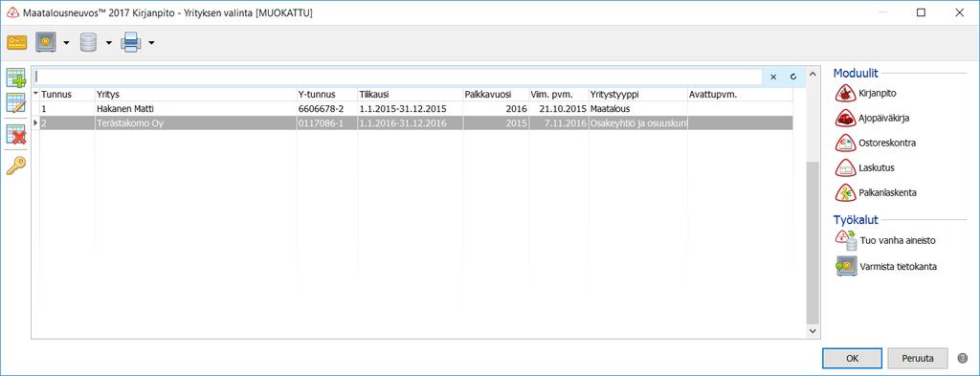
Task: Click the safe backup toolbar icon
Action: (46, 42)
